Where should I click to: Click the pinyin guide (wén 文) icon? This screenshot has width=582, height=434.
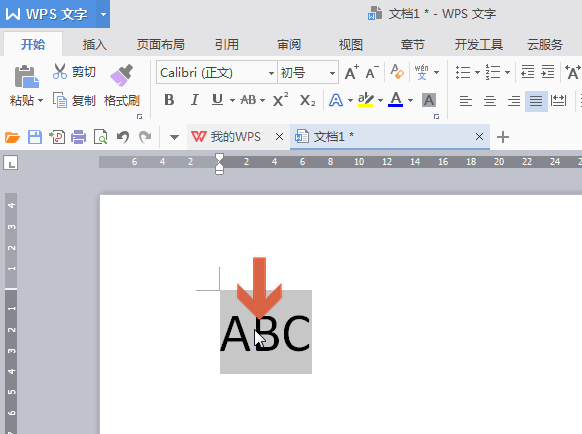(422, 72)
